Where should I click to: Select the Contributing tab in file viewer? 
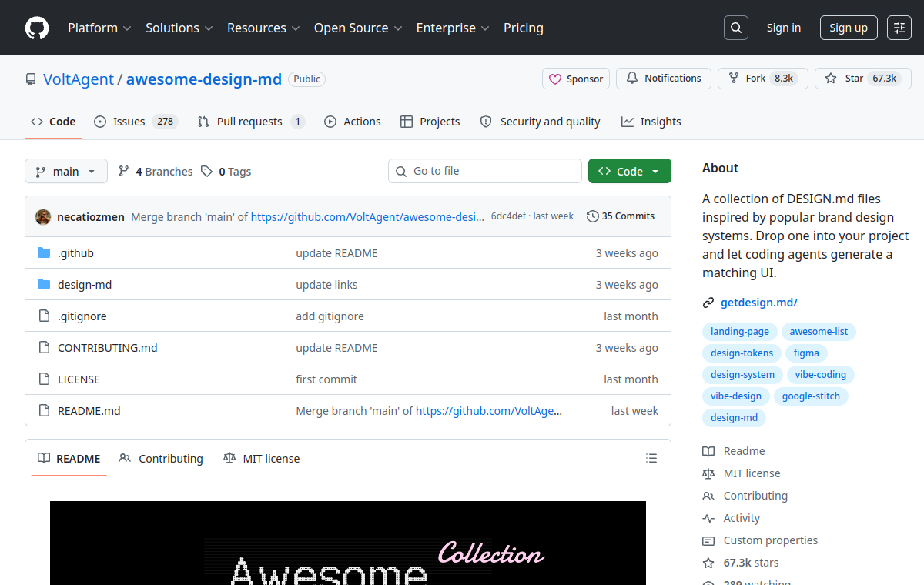coord(161,459)
